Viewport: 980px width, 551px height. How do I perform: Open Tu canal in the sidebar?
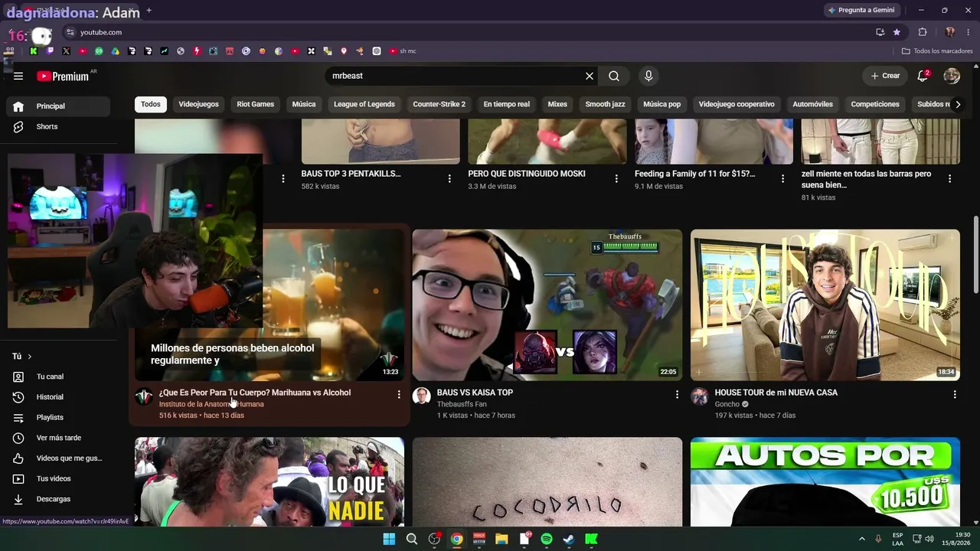(x=58, y=377)
